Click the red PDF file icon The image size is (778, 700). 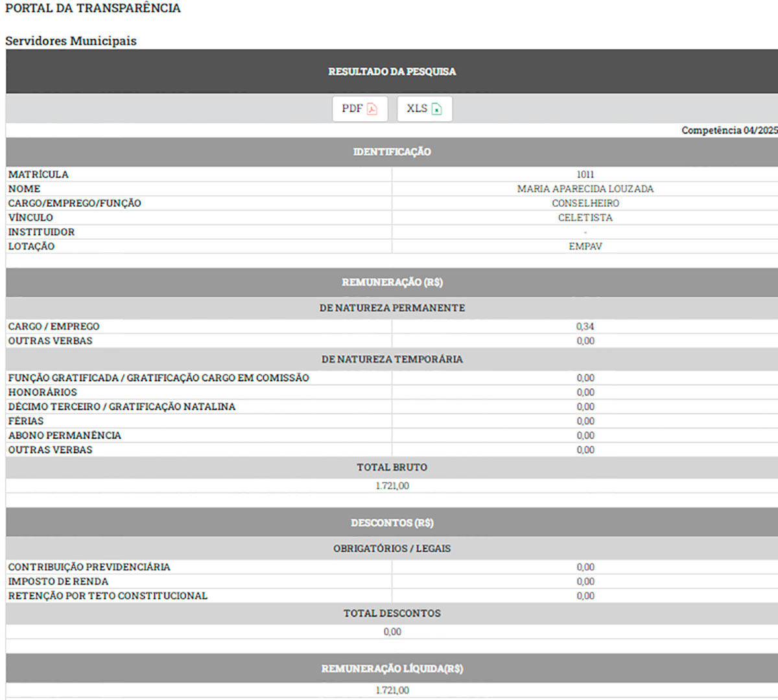[372, 109]
